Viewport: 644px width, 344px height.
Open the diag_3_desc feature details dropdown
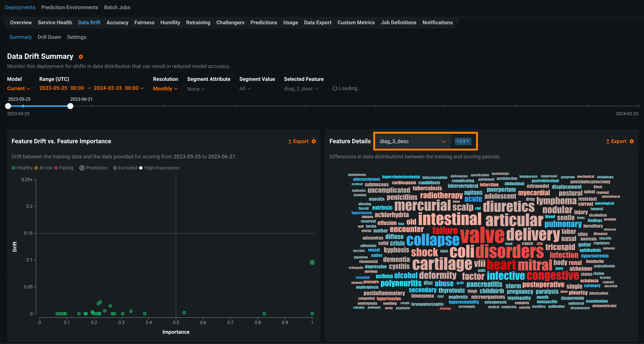click(412, 141)
